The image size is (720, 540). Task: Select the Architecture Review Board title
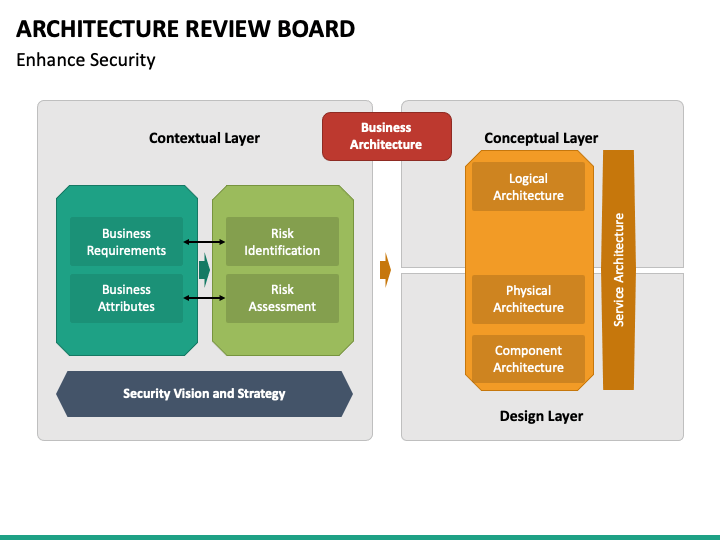[186, 29]
